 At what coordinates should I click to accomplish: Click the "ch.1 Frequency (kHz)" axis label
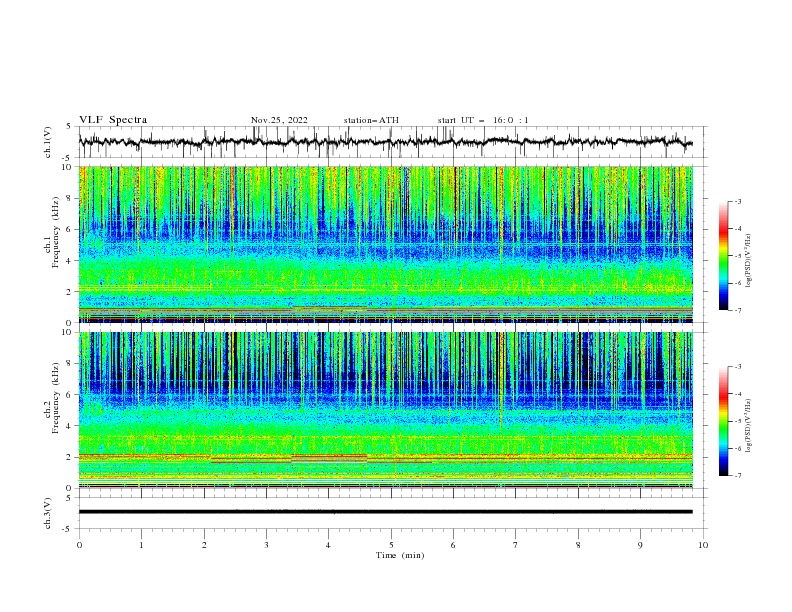click(x=52, y=233)
